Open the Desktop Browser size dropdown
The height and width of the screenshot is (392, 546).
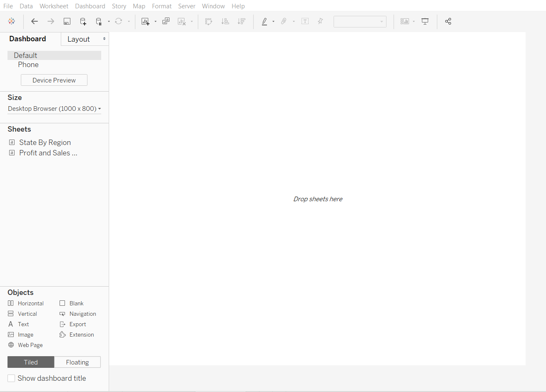click(x=54, y=109)
